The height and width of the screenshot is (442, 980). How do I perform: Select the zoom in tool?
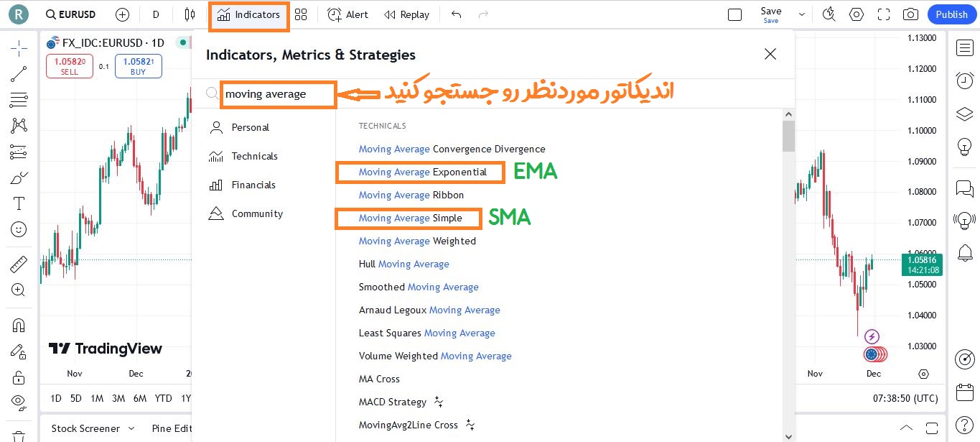click(19, 290)
